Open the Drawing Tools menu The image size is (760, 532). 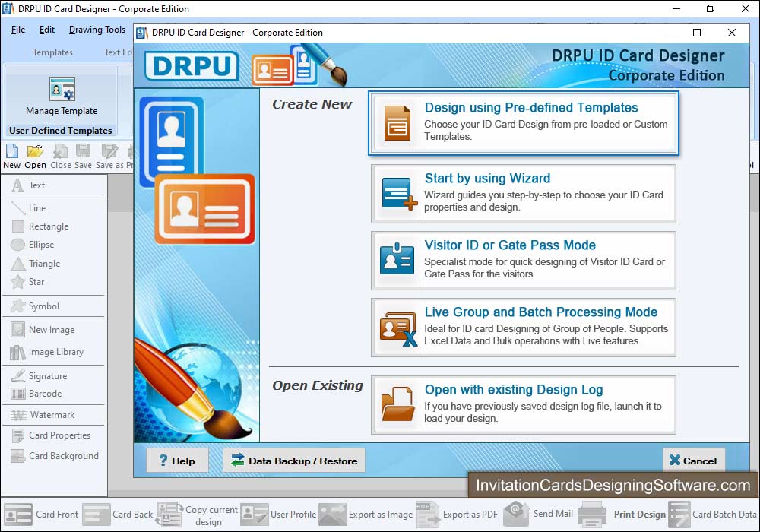tap(97, 30)
